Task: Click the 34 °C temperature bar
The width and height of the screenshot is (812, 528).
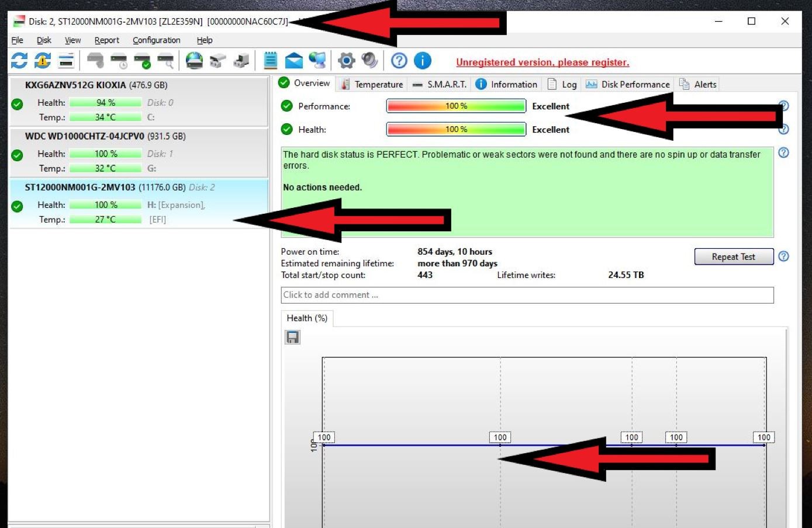Action: (x=105, y=117)
